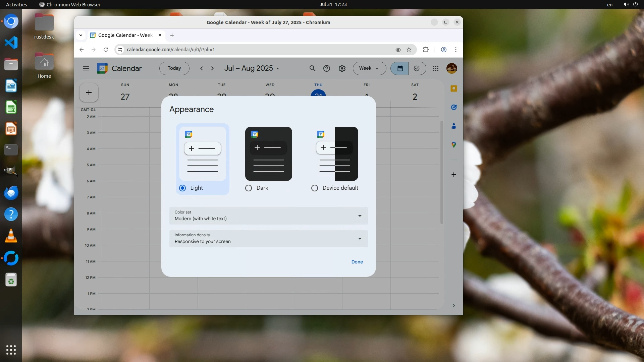
Task: Open the main menu hamburger
Action: [86, 68]
